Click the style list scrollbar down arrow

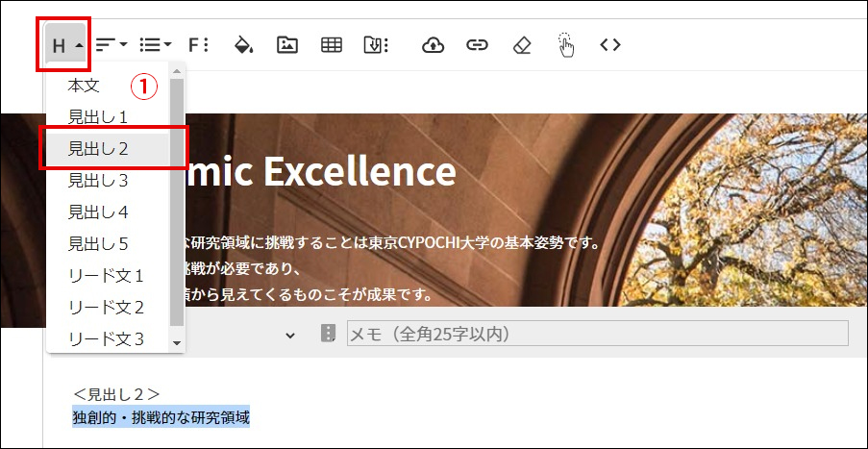coord(177,343)
